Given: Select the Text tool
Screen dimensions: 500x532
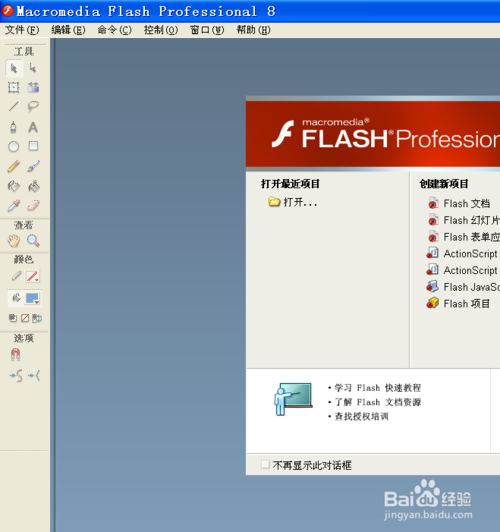Looking at the screenshot, I should pyautogui.click(x=33, y=127).
